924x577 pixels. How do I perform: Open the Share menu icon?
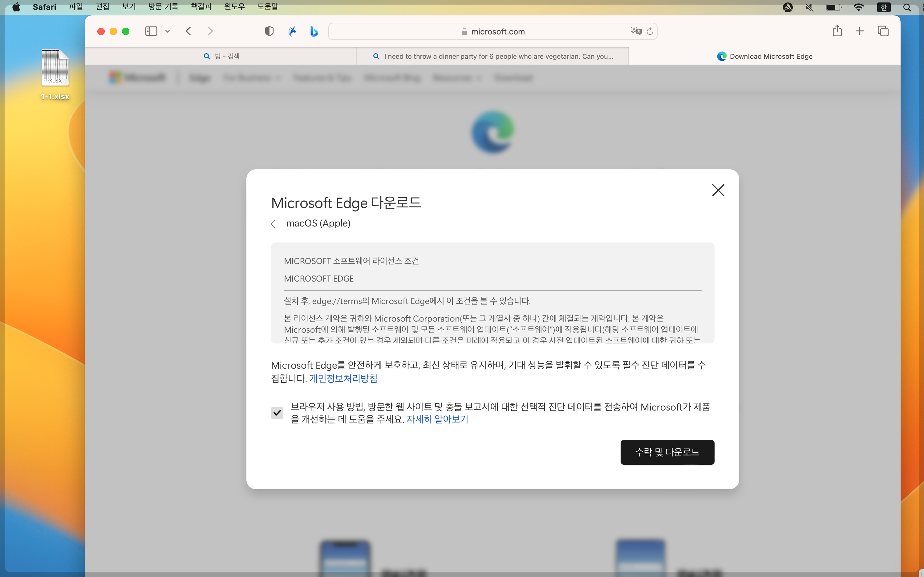837,31
